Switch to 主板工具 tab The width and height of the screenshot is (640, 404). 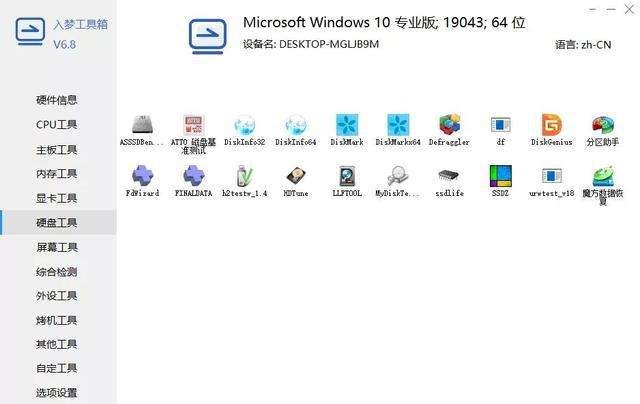[56, 150]
